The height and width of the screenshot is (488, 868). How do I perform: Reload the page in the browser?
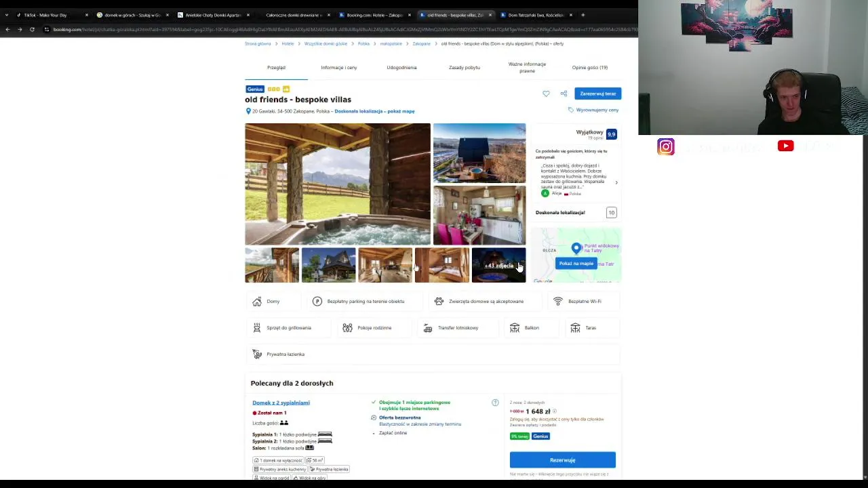point(32,29)
